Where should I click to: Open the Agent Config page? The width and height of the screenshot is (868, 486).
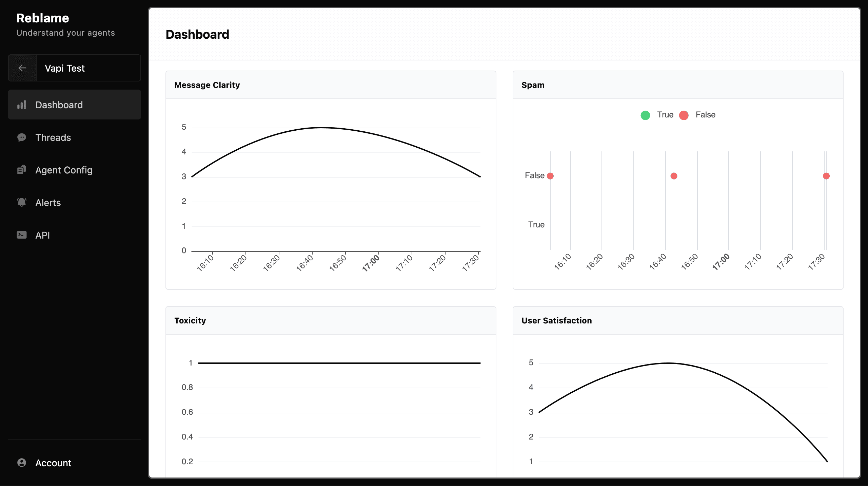(x=64, y=170)
